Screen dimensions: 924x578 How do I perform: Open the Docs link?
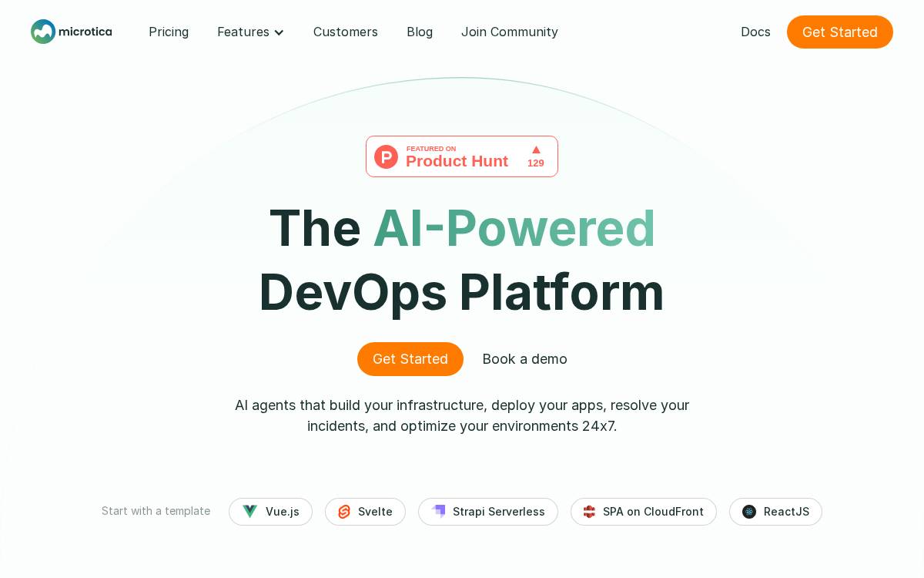pyautogui.click(x=755, y=32)
